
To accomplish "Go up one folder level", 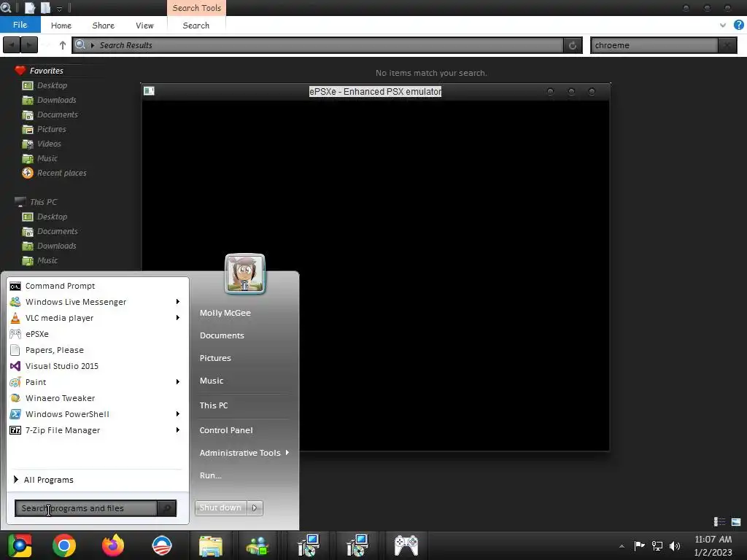I will coord(63,45).
